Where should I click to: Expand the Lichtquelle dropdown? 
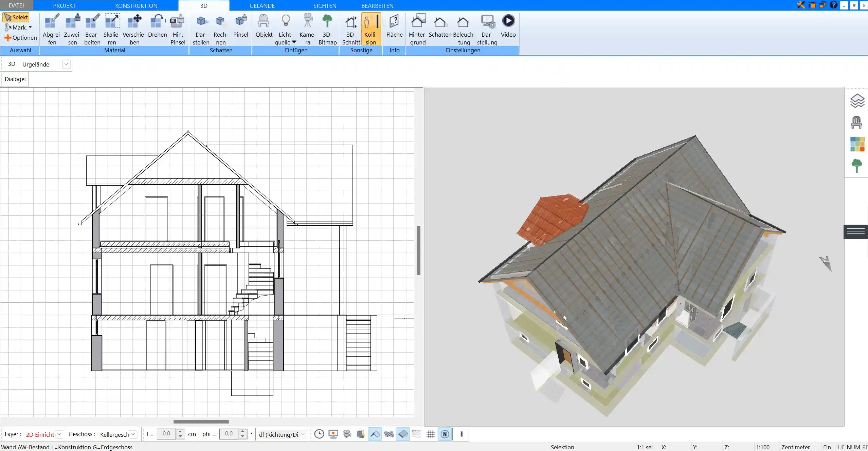(x=294, y=42)
